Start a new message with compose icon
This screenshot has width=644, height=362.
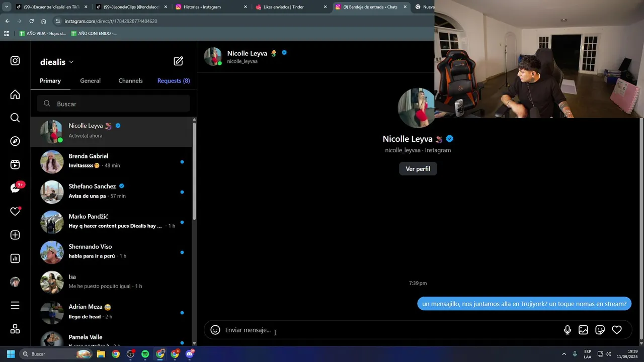(x=179, y=61)
